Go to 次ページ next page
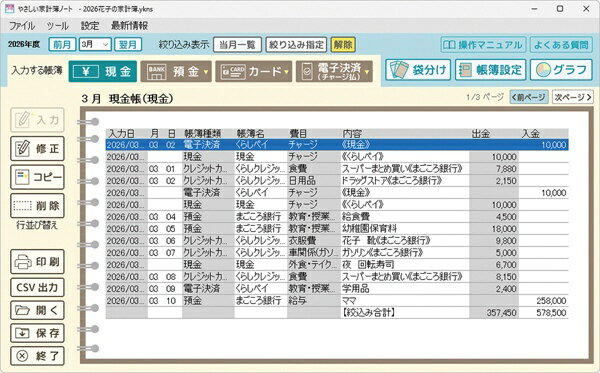Viewport: 600px width, 373px height. click(x=573, y=97)
